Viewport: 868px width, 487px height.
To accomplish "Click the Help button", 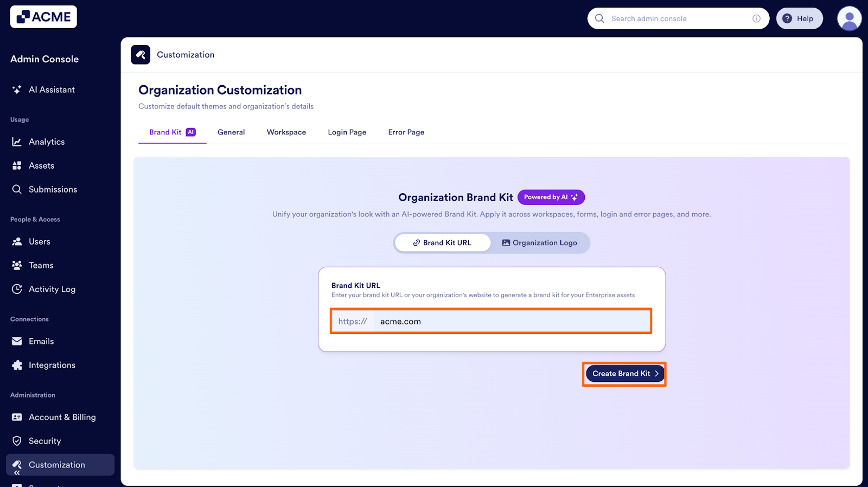I will [x=800, y=18].
